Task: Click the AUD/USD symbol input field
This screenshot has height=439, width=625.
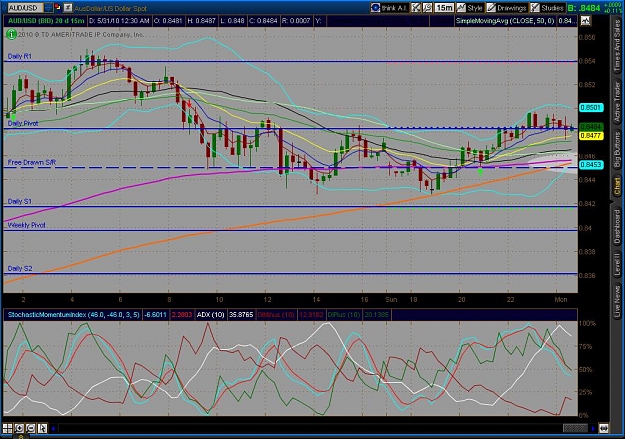Action: [x=25, y=8]
